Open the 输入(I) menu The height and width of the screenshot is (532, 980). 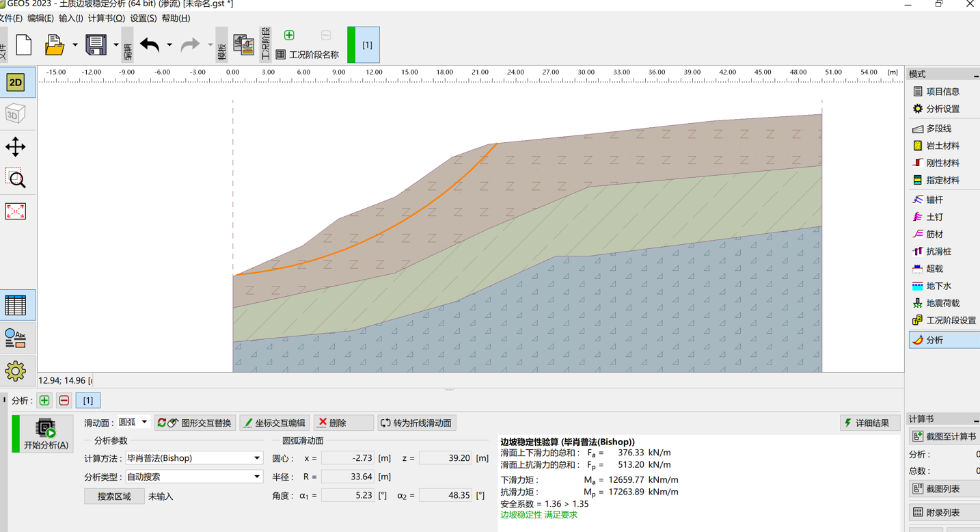point(71,18)
